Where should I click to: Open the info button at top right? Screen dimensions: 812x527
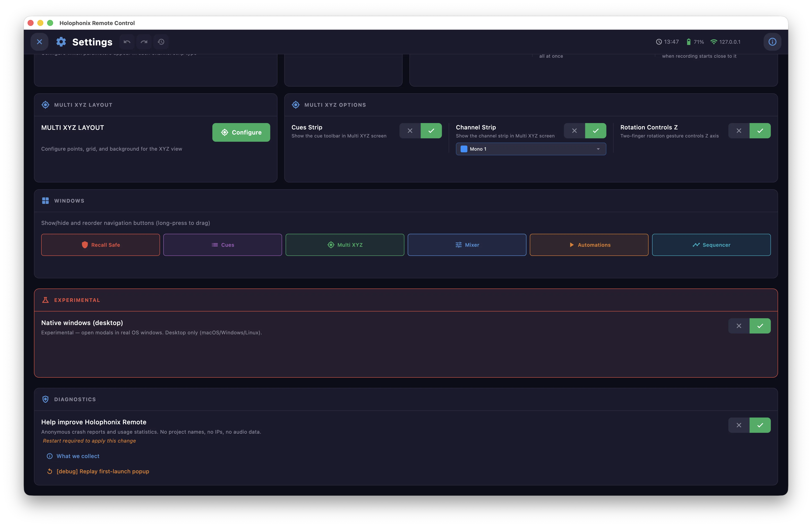pos(773,42)
